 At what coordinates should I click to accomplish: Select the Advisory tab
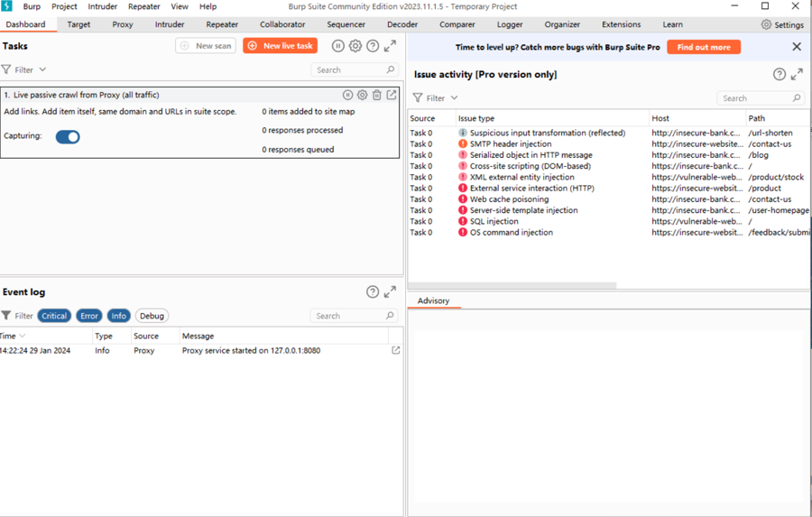point(433,300)
